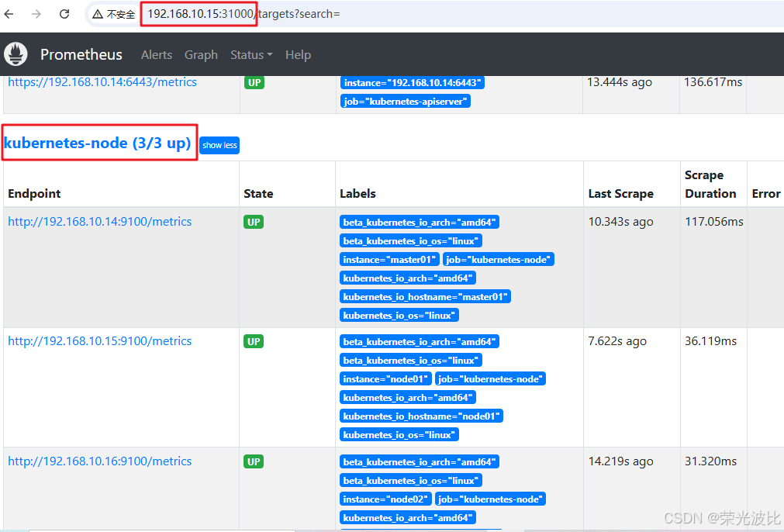
Task: Click the 10.343s ago last scrape value
Action: point(620,222)
